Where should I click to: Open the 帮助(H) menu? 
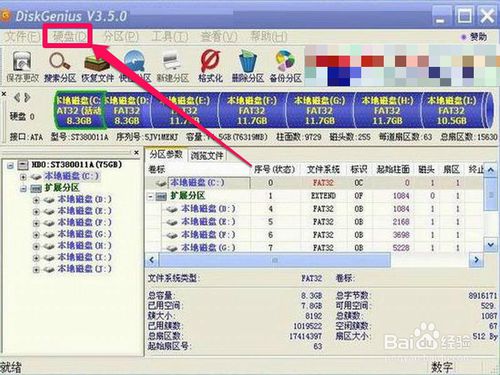click(269, 37)
